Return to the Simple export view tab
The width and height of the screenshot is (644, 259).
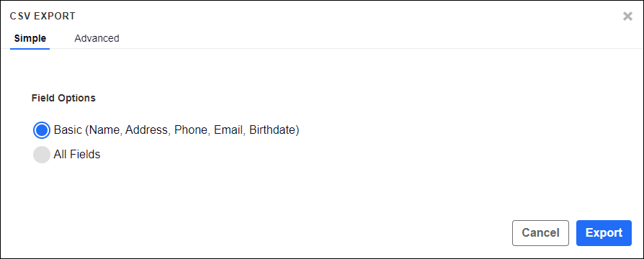pyautogui.click(x=30, y=38)
